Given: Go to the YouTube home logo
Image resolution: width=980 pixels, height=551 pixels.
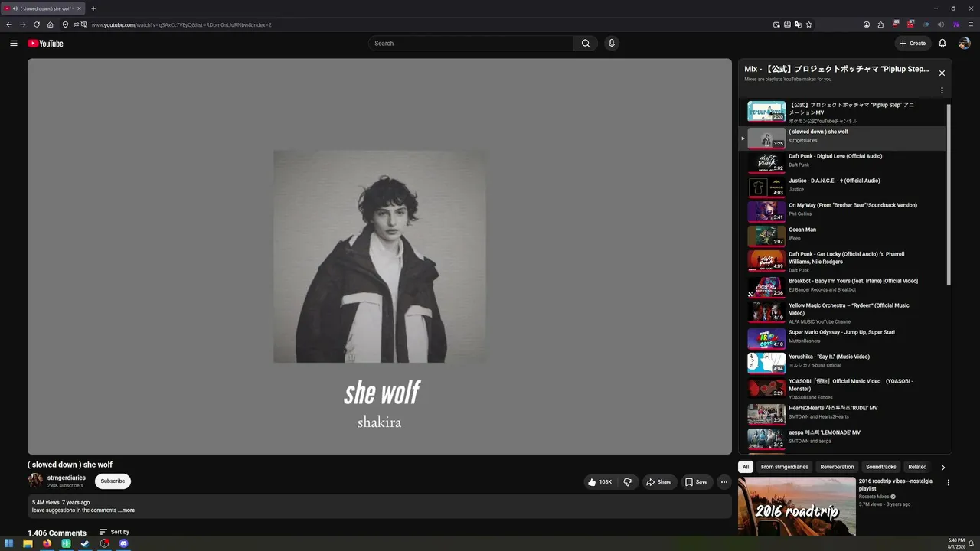Looking at the screenshot, I should [45, 44].
